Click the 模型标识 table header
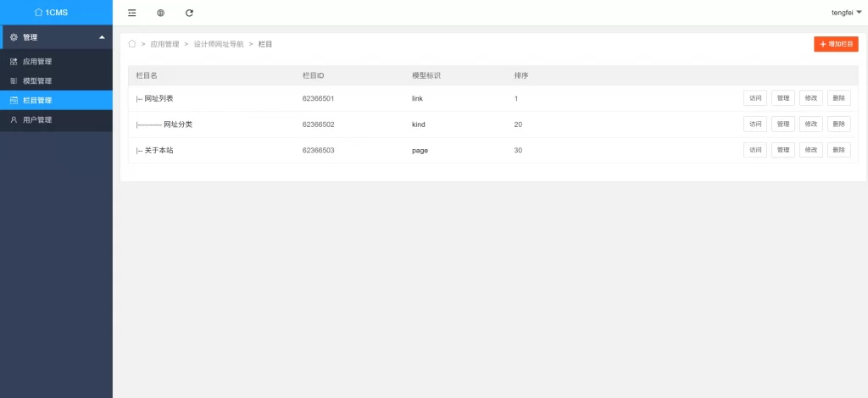This screenshot has width=868, height=398. click(426, 75)
